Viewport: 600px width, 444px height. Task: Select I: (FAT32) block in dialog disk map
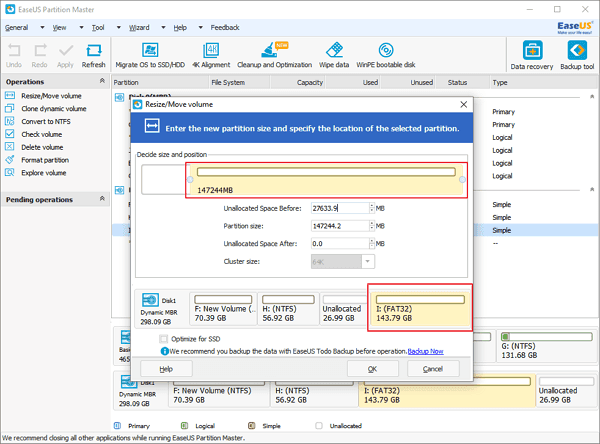tap(420, 308)
